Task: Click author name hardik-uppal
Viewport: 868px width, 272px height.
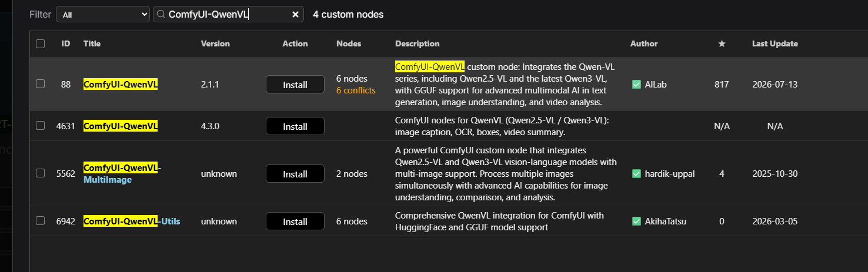Action: tap(670, 174)
